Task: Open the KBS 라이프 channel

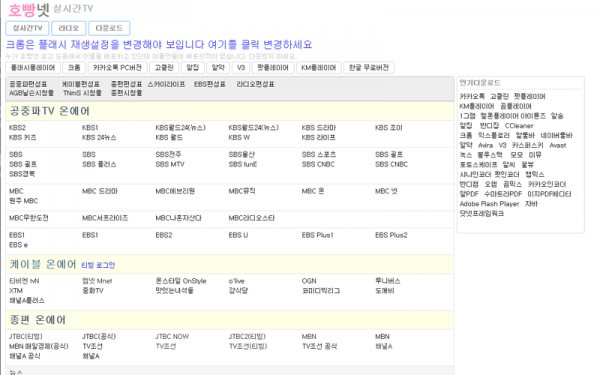Action: tap(318, 137)
